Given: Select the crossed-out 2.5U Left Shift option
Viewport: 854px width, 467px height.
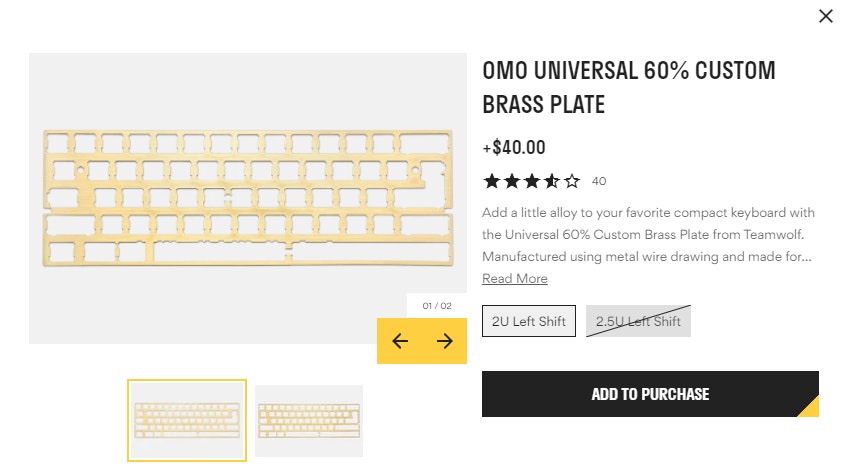Looking at the screenshot, I should (x=638, y=321).
